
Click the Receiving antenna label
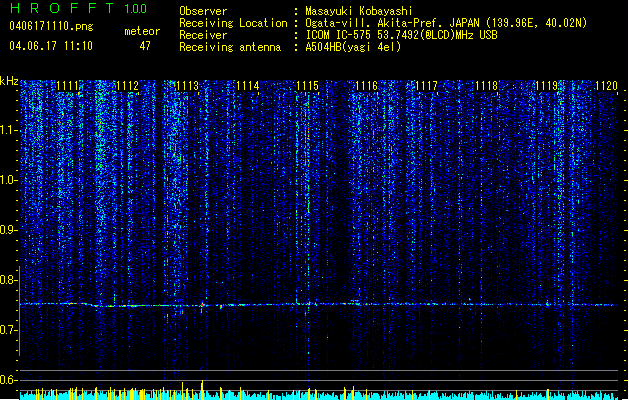[230, 47]
